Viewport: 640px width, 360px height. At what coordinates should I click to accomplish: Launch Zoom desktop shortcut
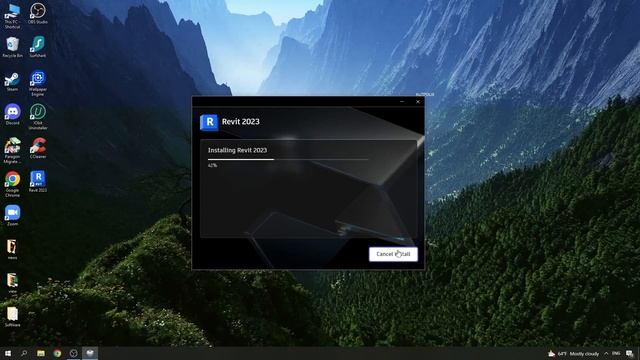point(12,216)
